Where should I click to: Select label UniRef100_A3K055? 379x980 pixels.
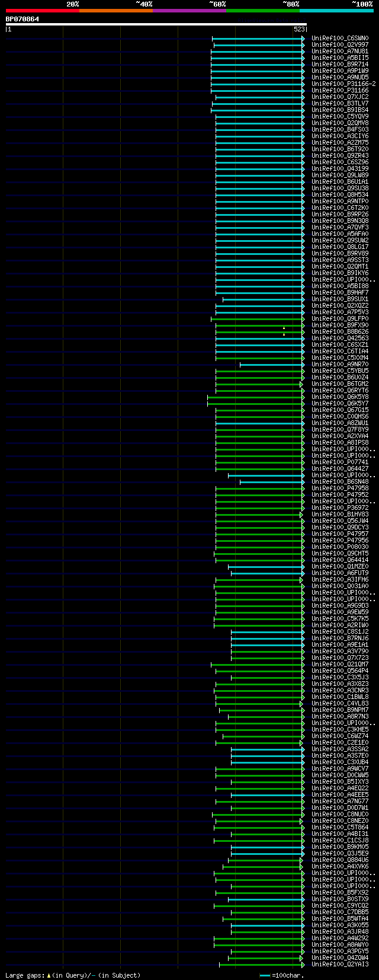click(340, 925)
